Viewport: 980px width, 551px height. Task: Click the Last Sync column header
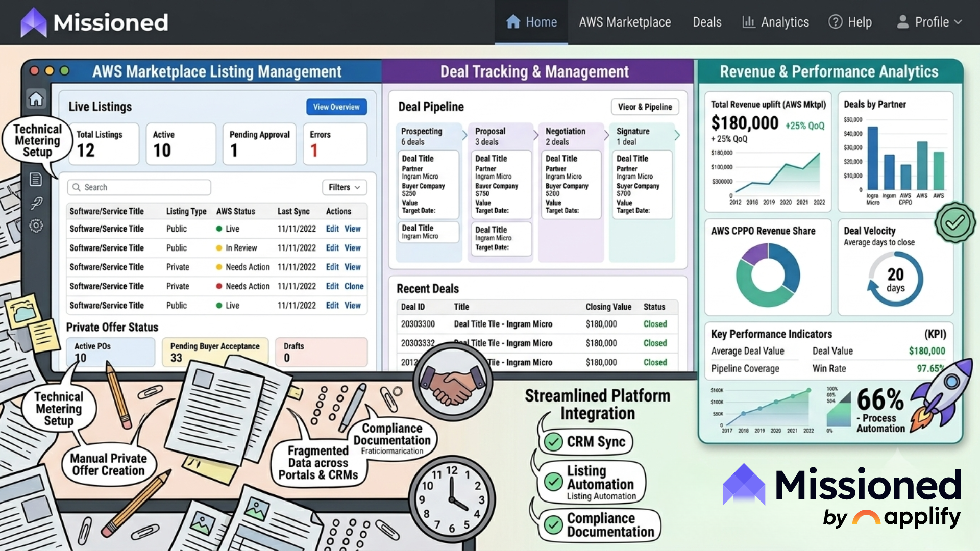pos(293,211)
